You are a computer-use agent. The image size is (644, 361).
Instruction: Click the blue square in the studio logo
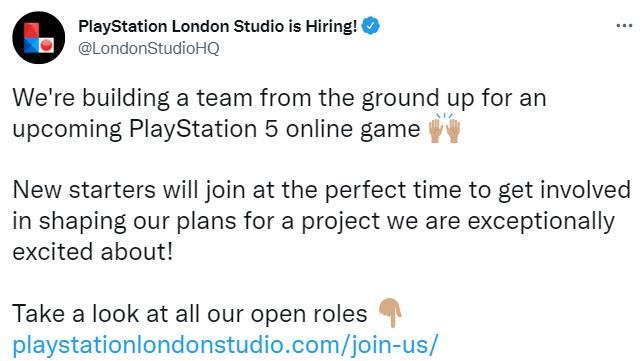(x=31, y=45)
